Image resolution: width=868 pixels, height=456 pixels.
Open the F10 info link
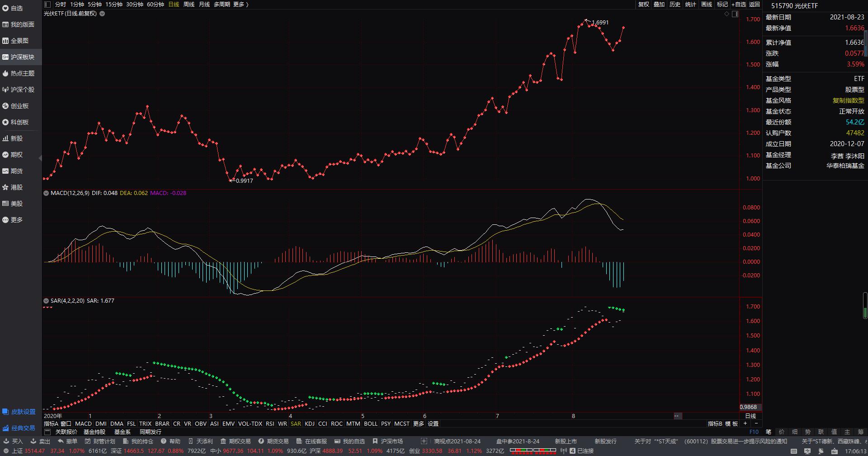[x=754, y=432]
